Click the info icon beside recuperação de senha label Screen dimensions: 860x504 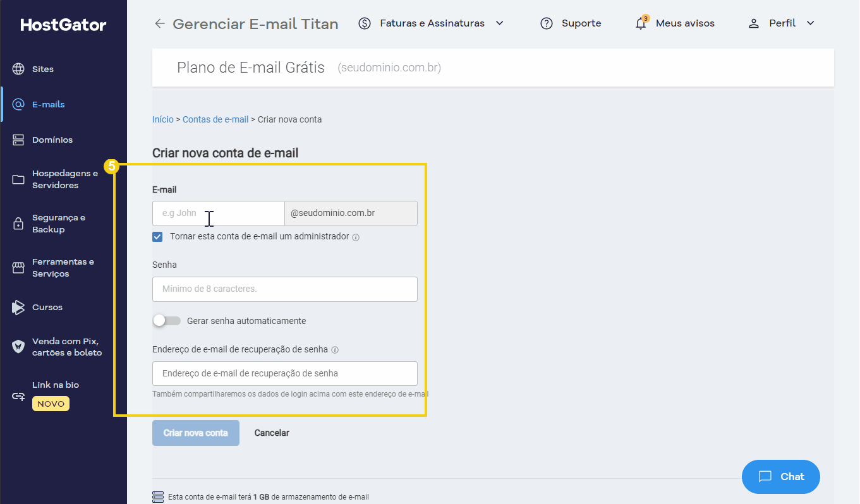click(335, 350)
